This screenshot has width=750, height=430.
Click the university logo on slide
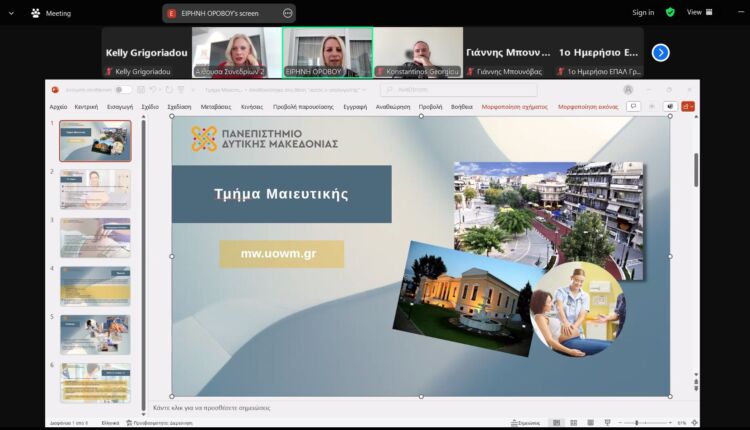tap(265, 139)
